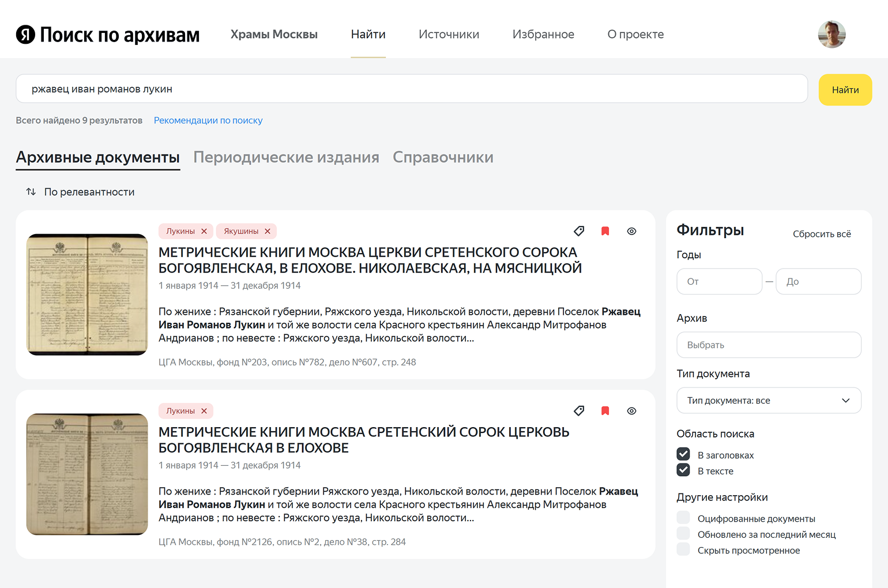This screenshot has height=588, width=888.
Task: Change sorting via По релевантности
Action: pyautogui.click(x=89, y=191)
